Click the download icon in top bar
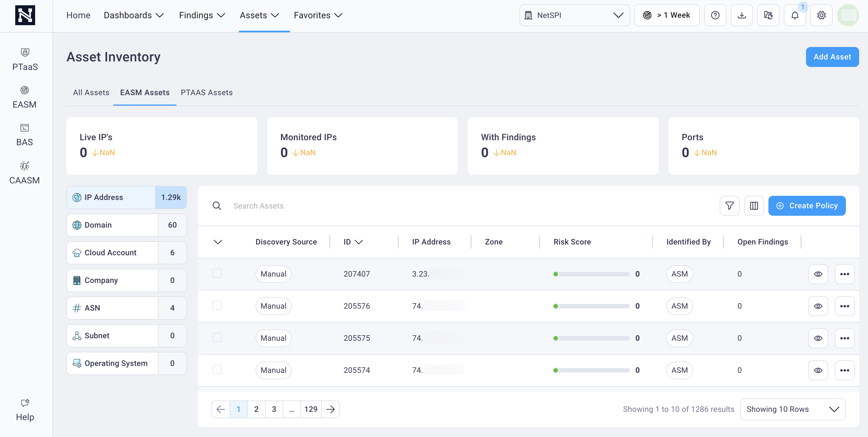868x437 pixels. click(742, 15)
